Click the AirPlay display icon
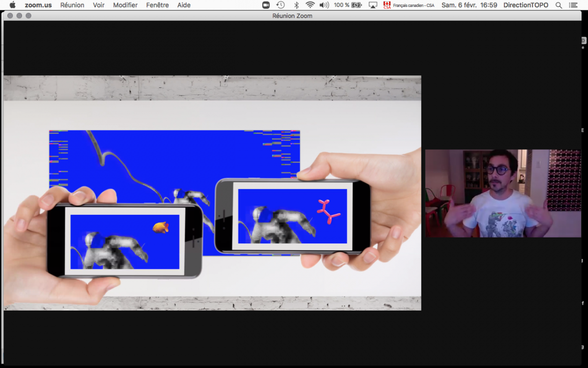The width and height of the screenshot is (588, 368). click(373, 5)
